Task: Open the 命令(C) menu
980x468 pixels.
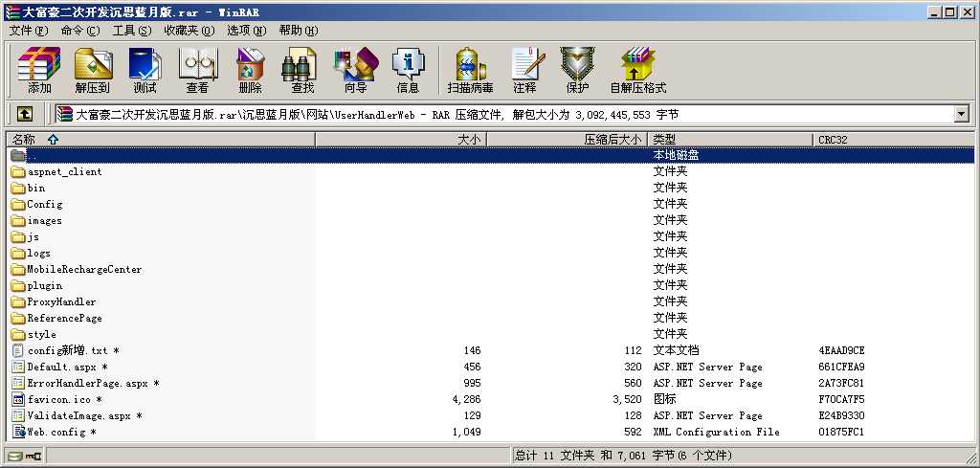Action: 80,31
